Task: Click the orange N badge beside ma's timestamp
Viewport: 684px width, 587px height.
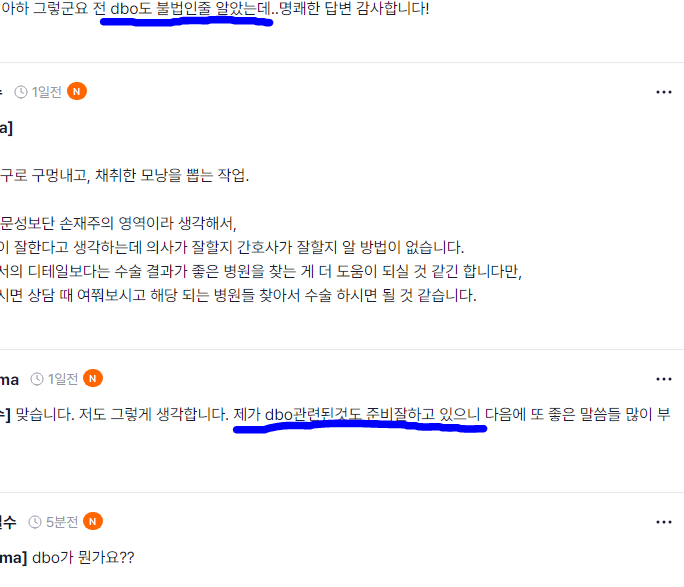Action: (x=92, y=378)
